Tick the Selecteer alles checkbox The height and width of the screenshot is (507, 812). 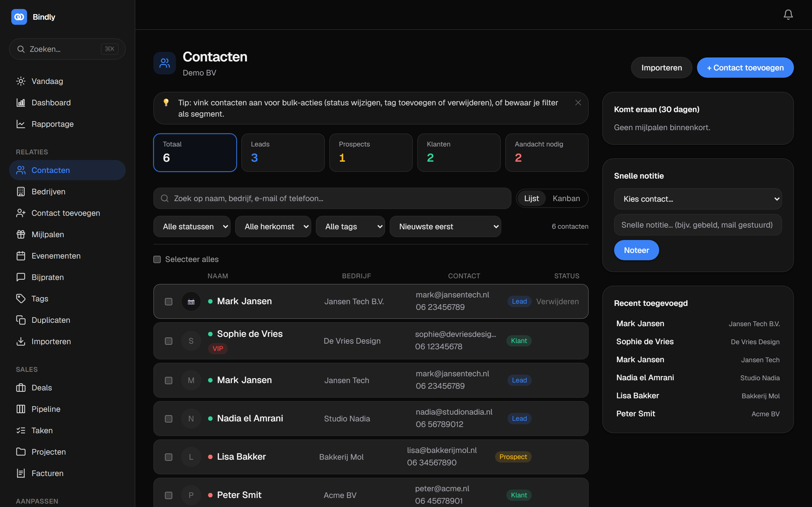click(157, 259)
